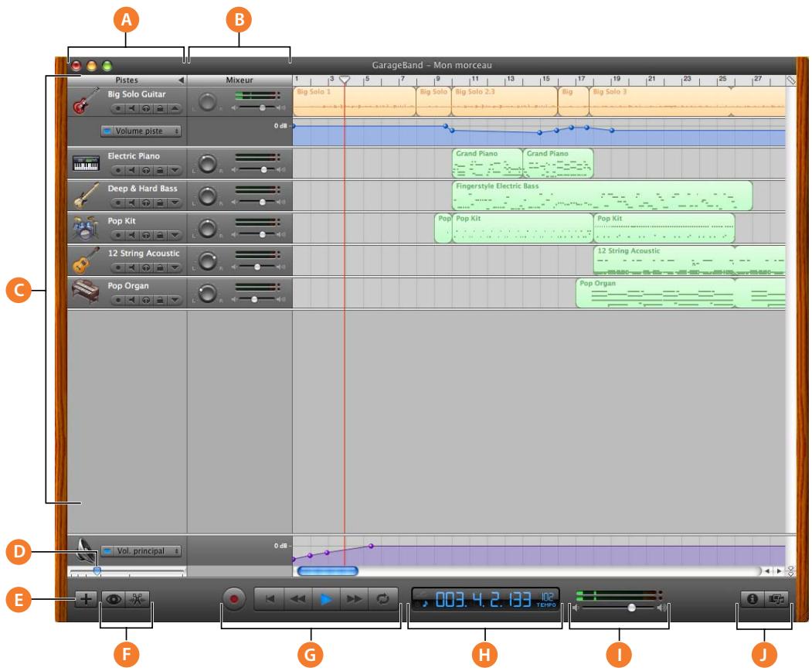Enable recording on Big Solo Guitar track
Viewport: 812px width, 671px height.
tap(118, 108)
